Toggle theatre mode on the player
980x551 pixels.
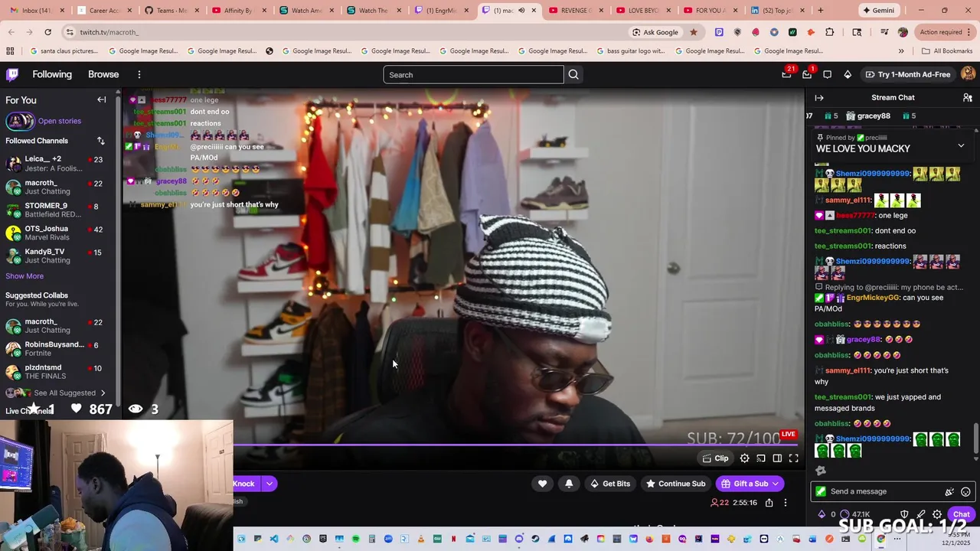coord(777,458)
